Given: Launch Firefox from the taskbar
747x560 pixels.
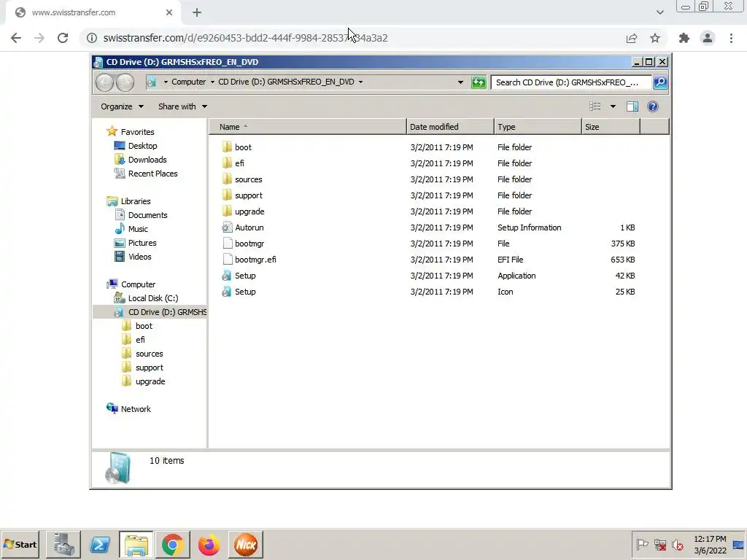Looking at the screenshot, I should (209, 545).
